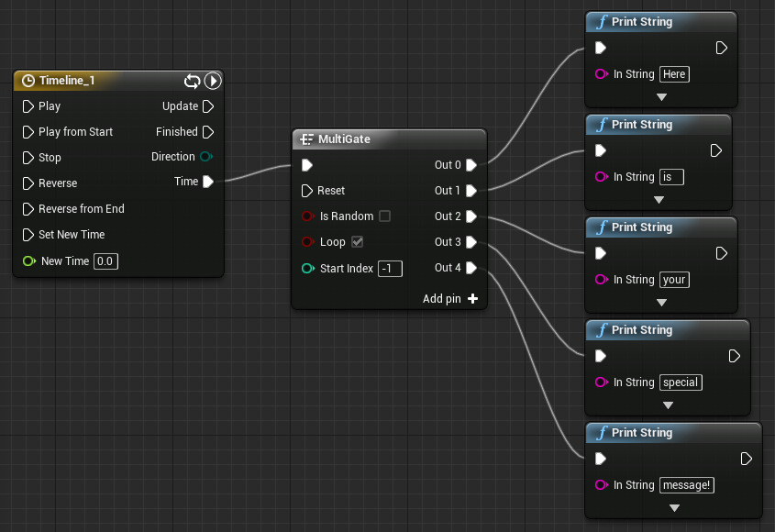The height and width of the screenshot is (532, 775).
Task: Select the MultiGate node title
Action: (x=343, y=139)
